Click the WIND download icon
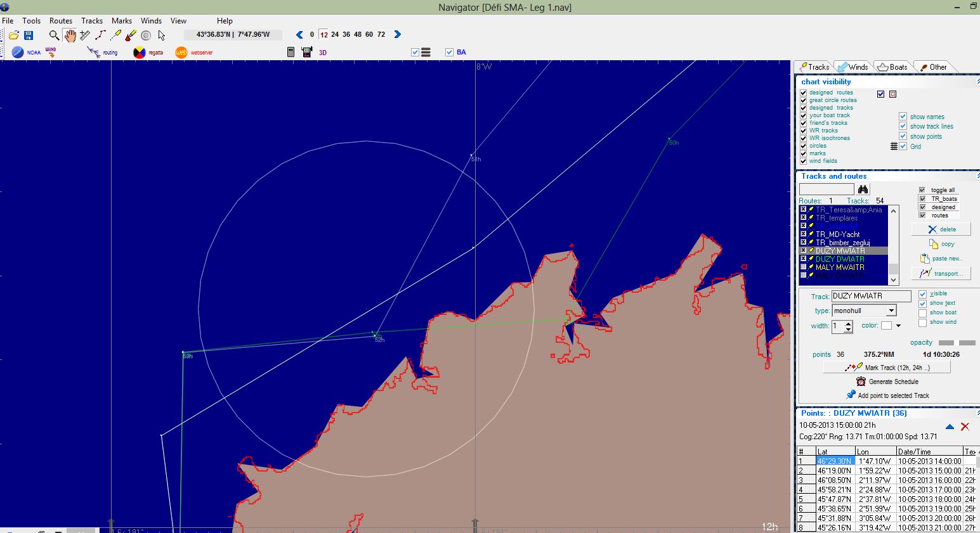 pyautogui.click(x=51, y=53)
